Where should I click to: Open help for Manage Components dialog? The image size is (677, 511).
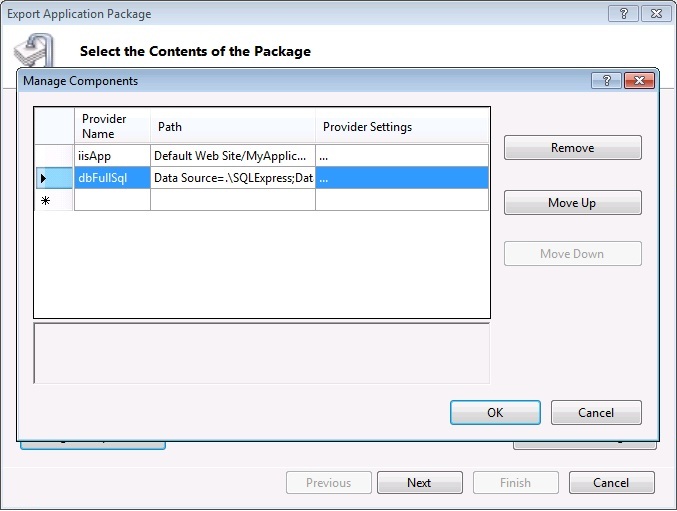pyautogui.click(x=606, y=80)
